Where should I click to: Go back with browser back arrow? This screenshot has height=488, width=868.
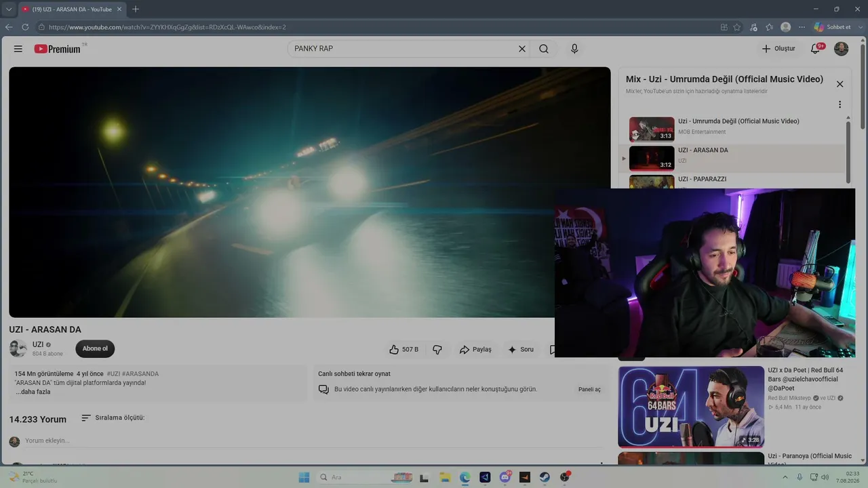click(9, 27)
